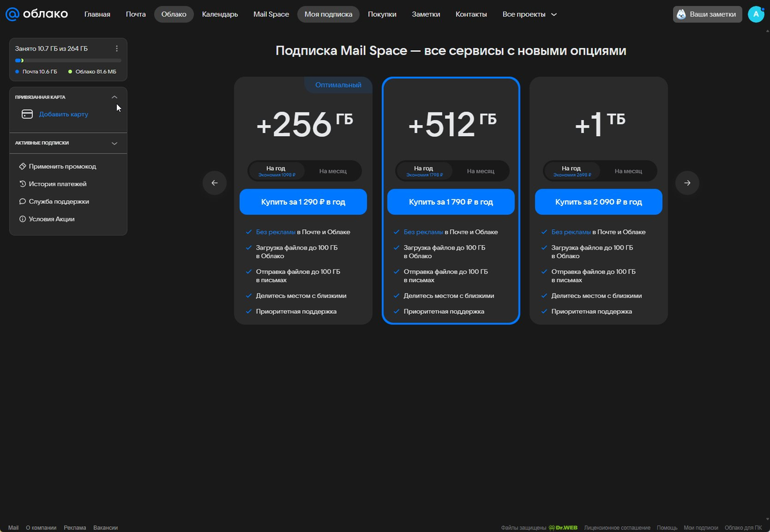Click footer Мои подписки link
Screen dimensions: 770x532
click(x=701, y=528)
